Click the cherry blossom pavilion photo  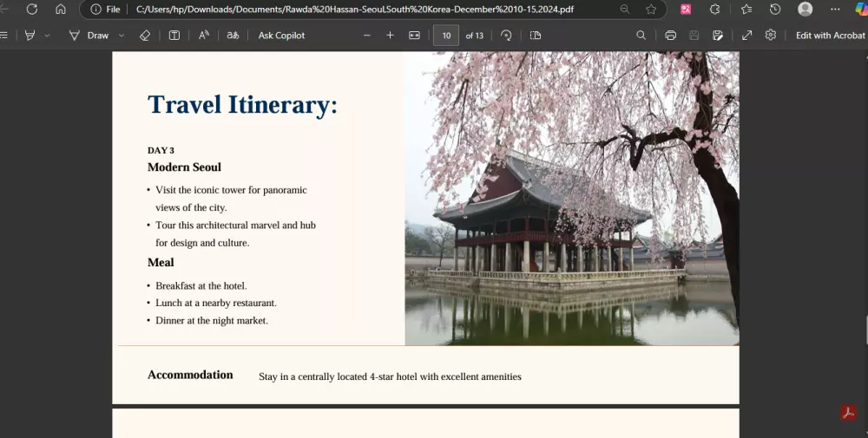pos(572,199)
